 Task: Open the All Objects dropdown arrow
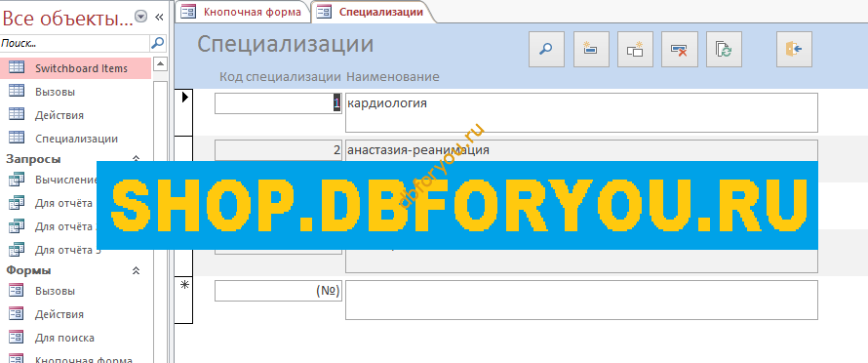click(x=141, y=18)
